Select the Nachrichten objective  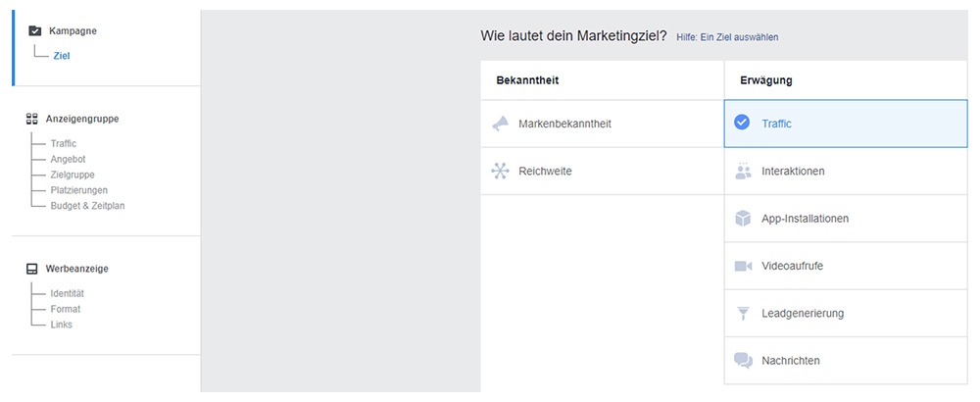coord(846,361)
